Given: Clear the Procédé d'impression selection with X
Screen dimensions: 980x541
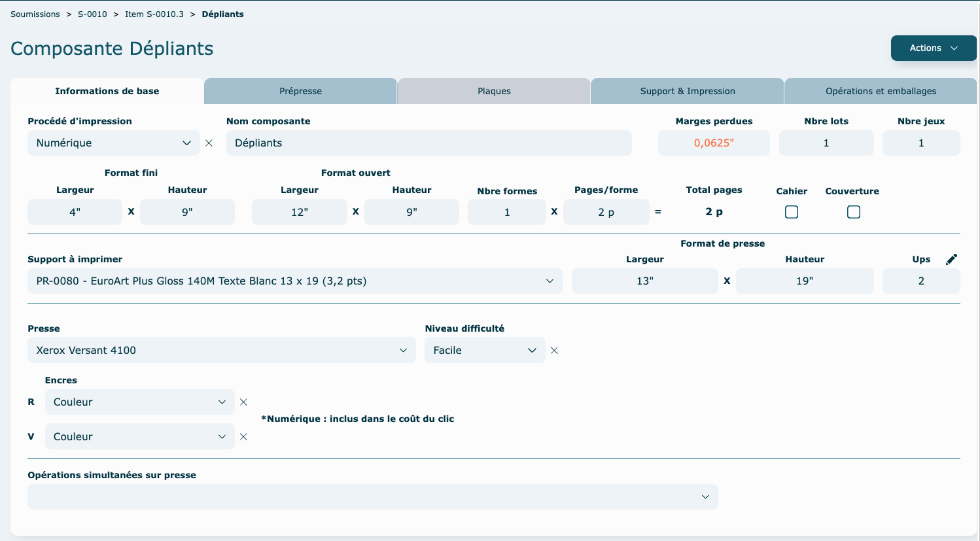Looking at the screenshot, I should tap(209, 143).
